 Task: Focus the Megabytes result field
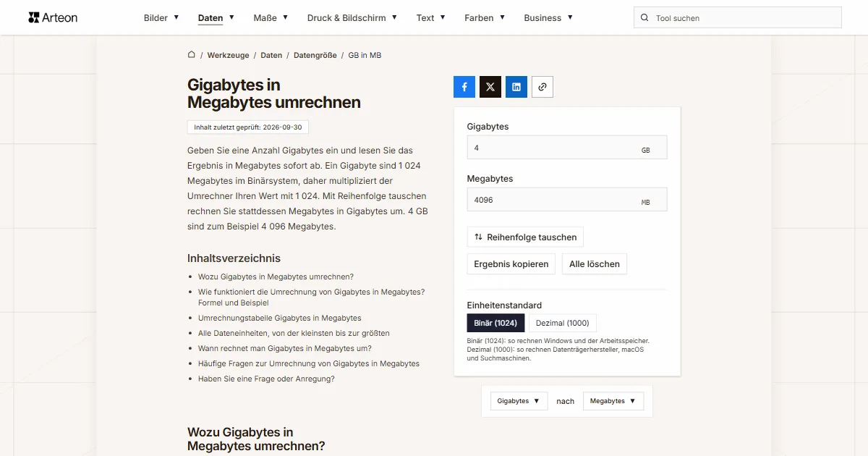(567, 200)
